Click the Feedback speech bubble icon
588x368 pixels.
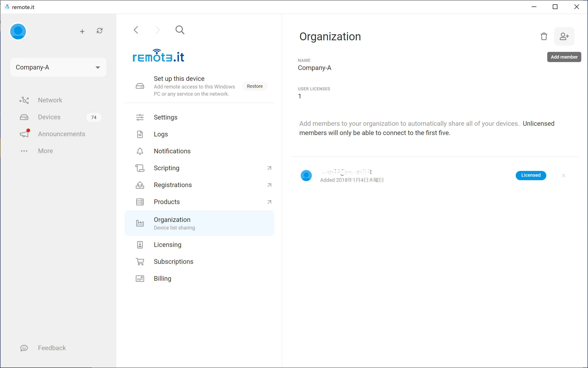click(x=24, y=348)
